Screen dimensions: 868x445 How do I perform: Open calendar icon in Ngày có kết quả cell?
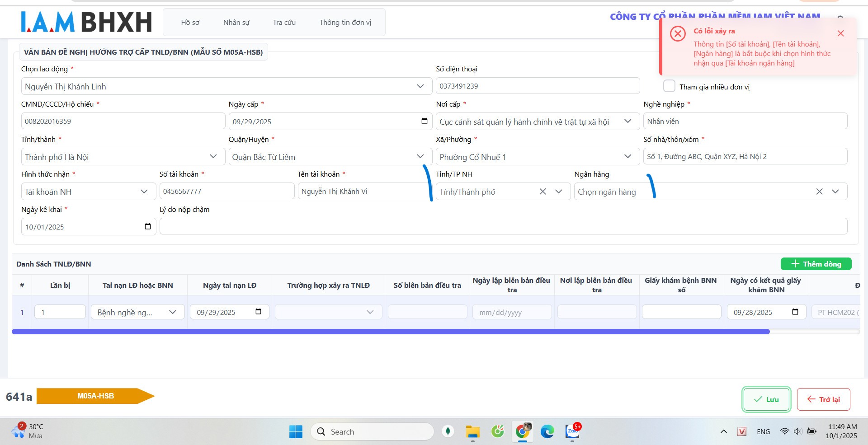click(x=795, y=312)
